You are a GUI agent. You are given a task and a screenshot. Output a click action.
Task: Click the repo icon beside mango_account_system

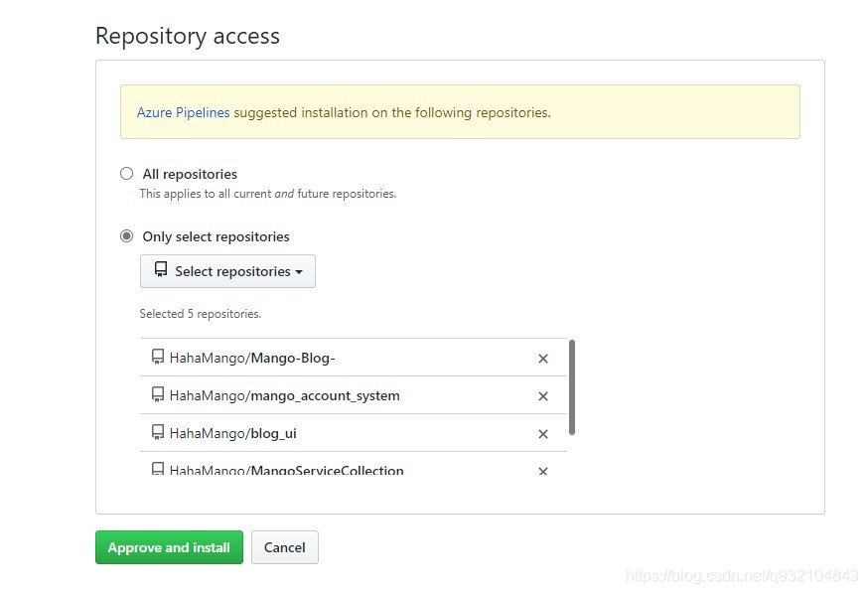[158, 394]
